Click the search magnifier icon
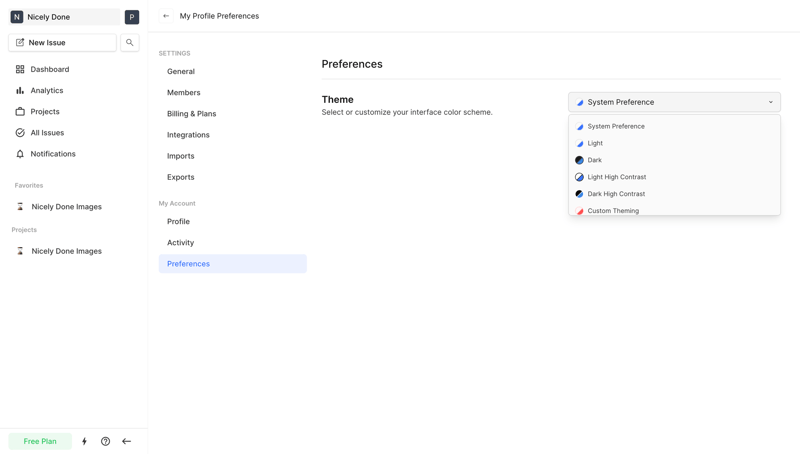The image size is (800, 454). click(130, 43)
